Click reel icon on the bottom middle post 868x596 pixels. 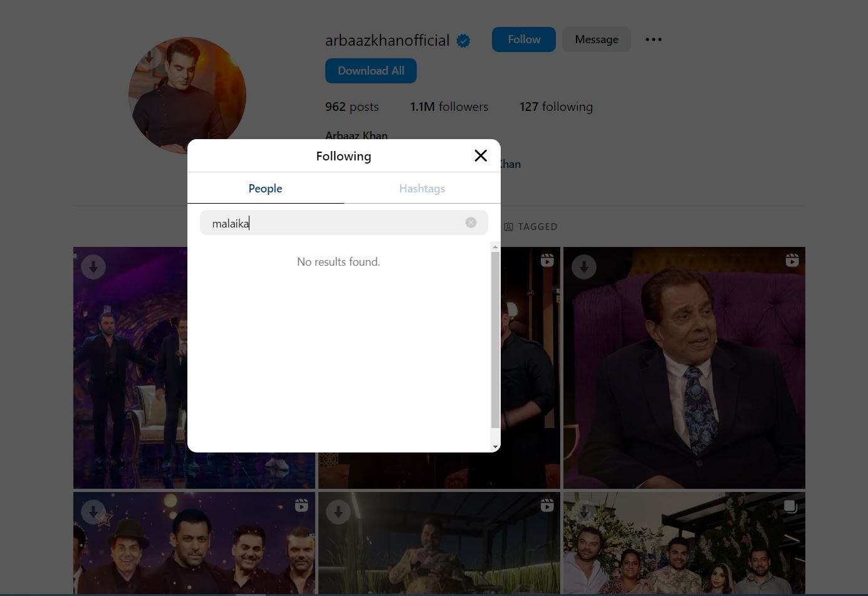(547, 505)
